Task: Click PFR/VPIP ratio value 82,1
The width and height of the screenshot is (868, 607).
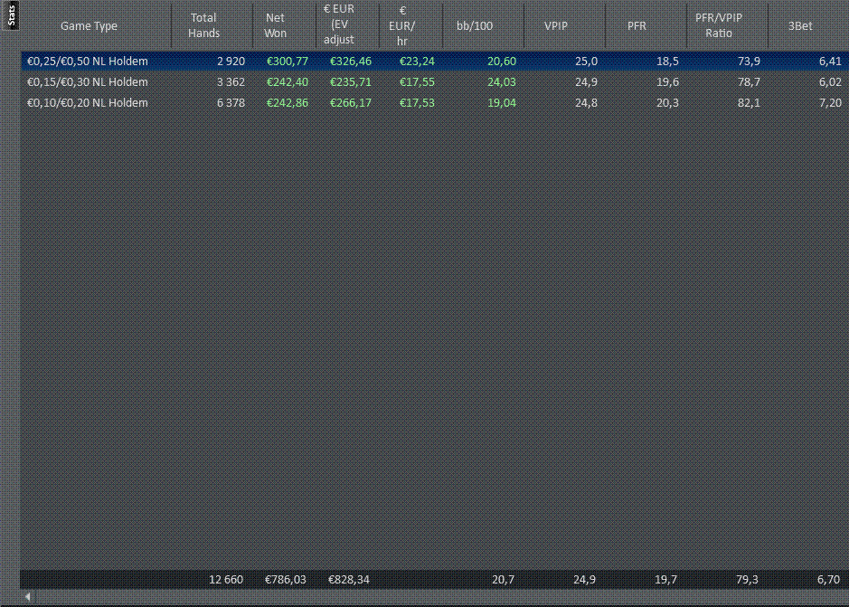Action: click(x=749, y=102)
